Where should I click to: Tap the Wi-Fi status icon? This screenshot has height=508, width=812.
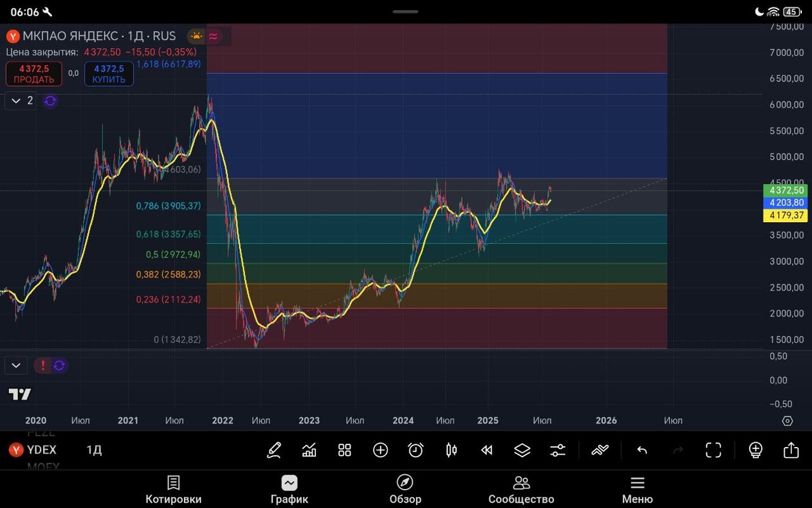coord(773,12)
